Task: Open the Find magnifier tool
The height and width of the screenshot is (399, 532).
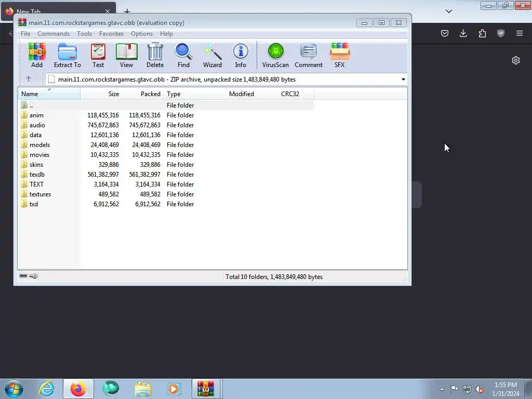Action: click(x=183, y=55)
